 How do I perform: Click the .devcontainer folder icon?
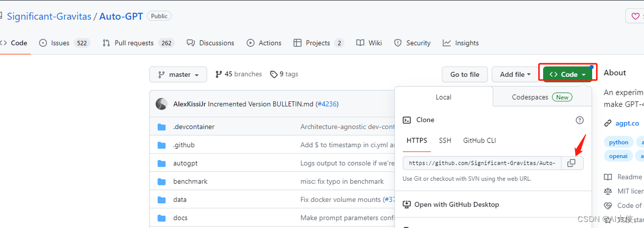click(162, 127)
